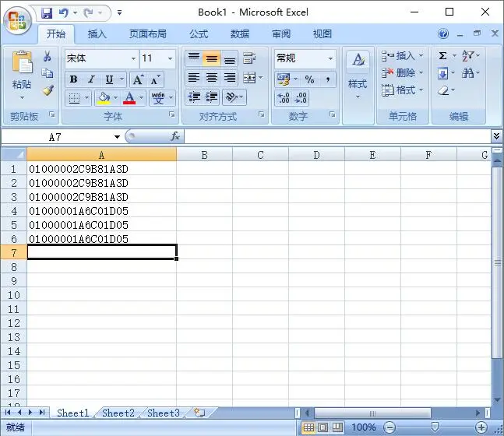Increase the decimal places
The width and height of the screenshot is (504, 436).
click(x=284, y=97)
